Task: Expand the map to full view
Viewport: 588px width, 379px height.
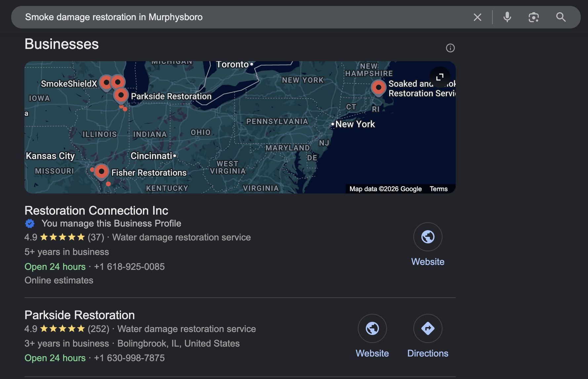Action: (x=440, y=77)
